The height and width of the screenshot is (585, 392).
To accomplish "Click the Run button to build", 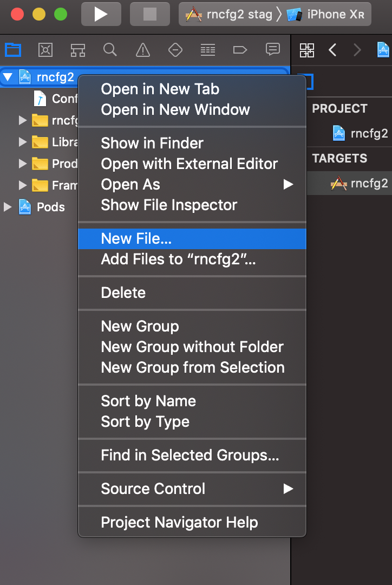I will point(101,14).
